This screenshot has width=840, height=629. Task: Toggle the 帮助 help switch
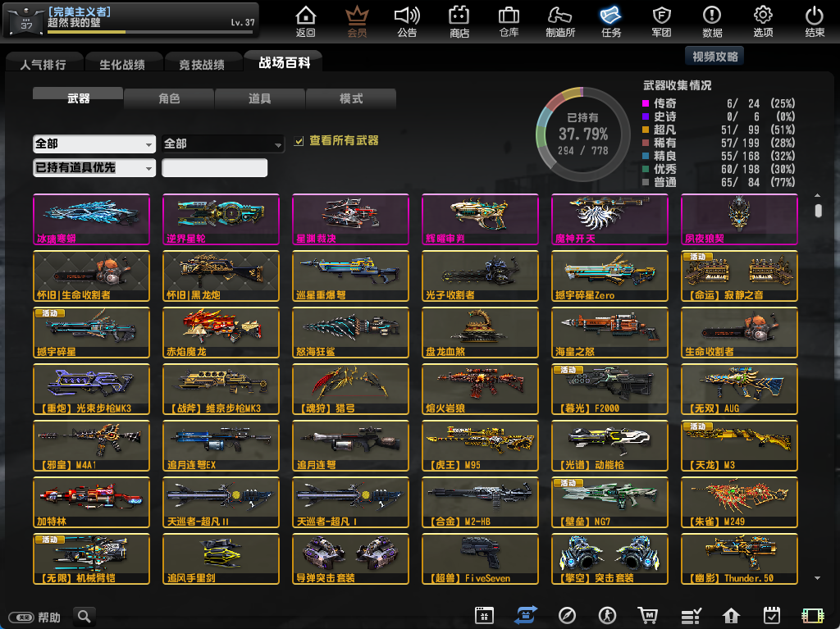23,618
